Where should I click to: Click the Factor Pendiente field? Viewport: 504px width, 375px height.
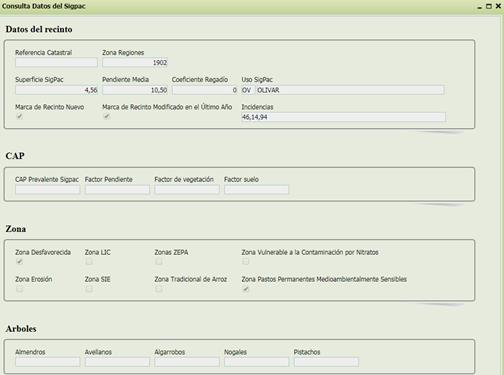coord(117,190)
